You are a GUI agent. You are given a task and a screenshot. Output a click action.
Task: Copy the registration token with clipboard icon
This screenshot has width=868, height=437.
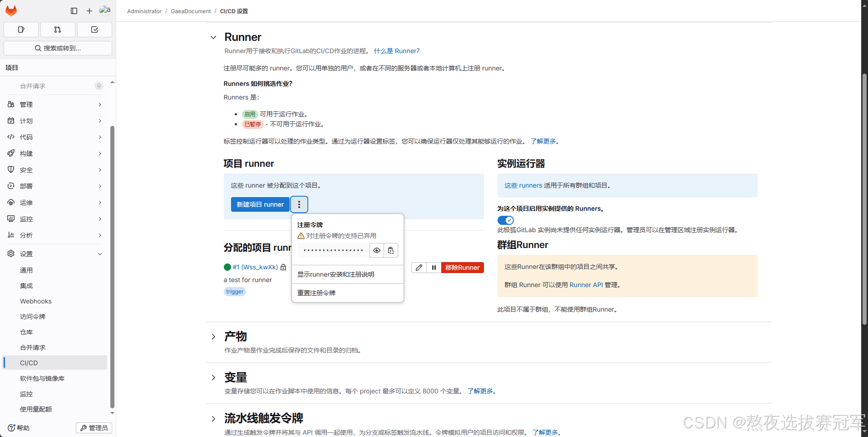pos(390,250)
